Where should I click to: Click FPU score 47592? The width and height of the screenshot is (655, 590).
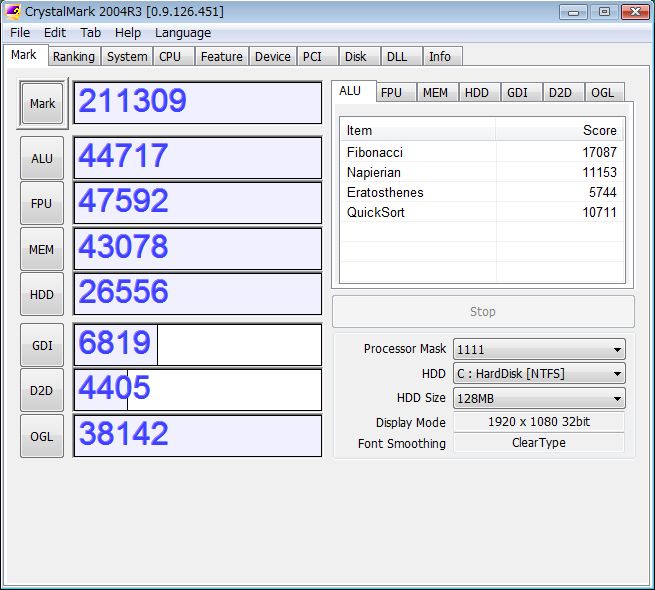198,203
